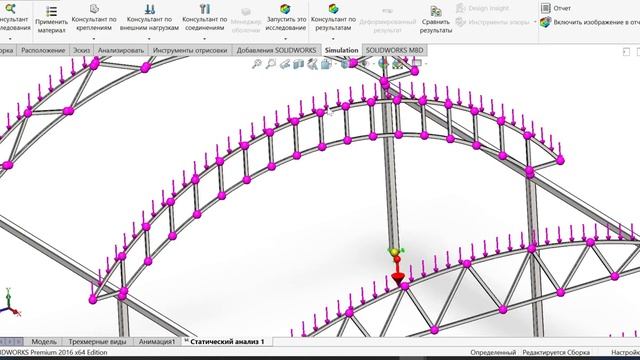Switch to Эскиз tab
The height and width of the screenshot is (360, 640).
pos(81,50)
